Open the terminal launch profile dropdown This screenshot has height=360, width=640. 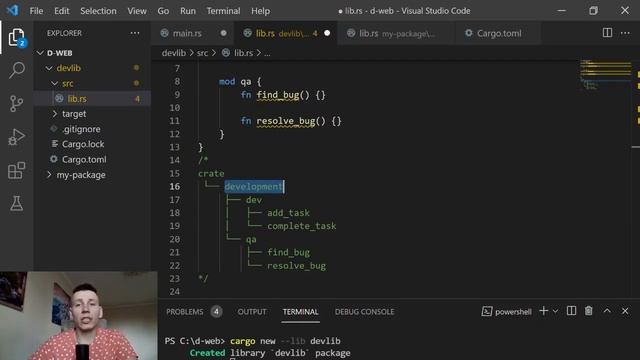pos(555,311)
